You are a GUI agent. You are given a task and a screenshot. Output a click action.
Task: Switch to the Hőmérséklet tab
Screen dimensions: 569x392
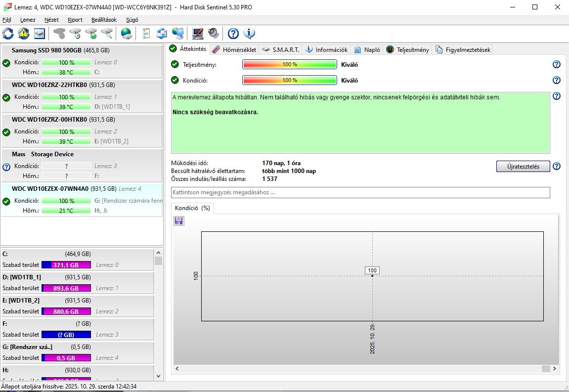234,50
